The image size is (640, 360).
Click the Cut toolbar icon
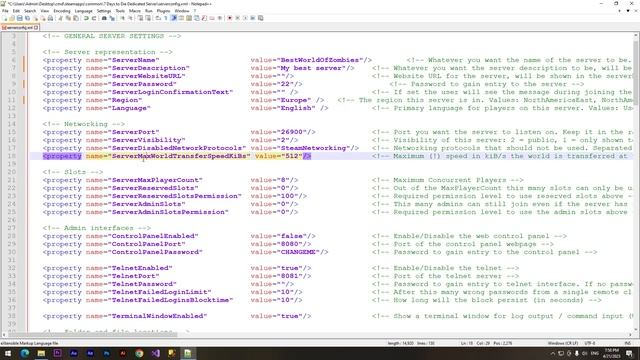60,18
